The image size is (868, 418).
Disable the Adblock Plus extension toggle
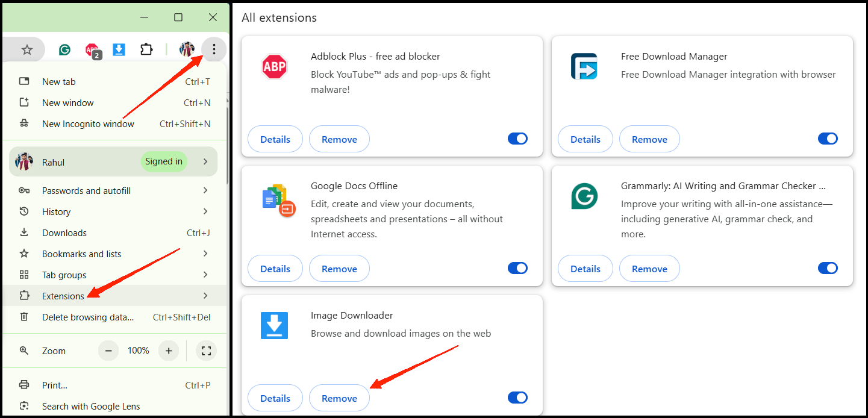[517, 139]
